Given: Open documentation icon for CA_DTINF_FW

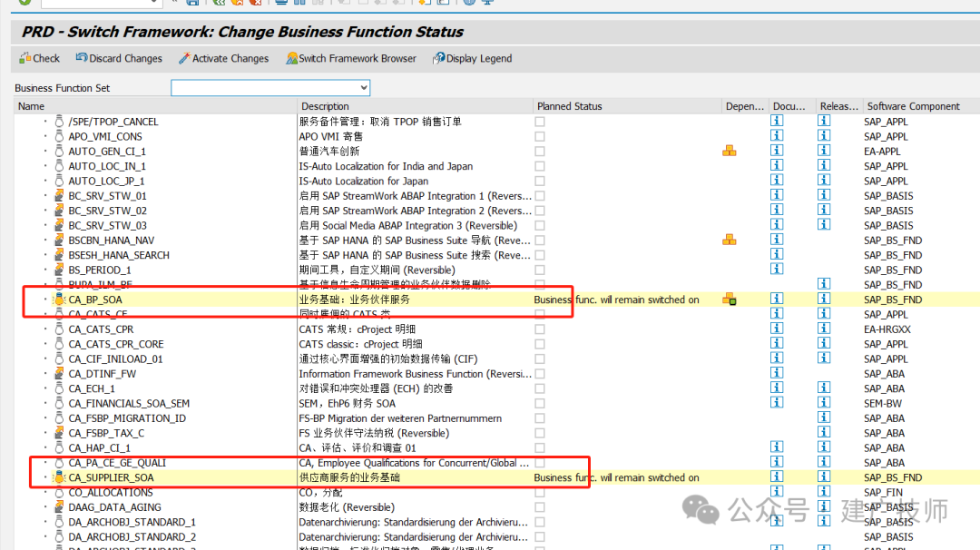Looking at the screenshot, I should point(776,373).
